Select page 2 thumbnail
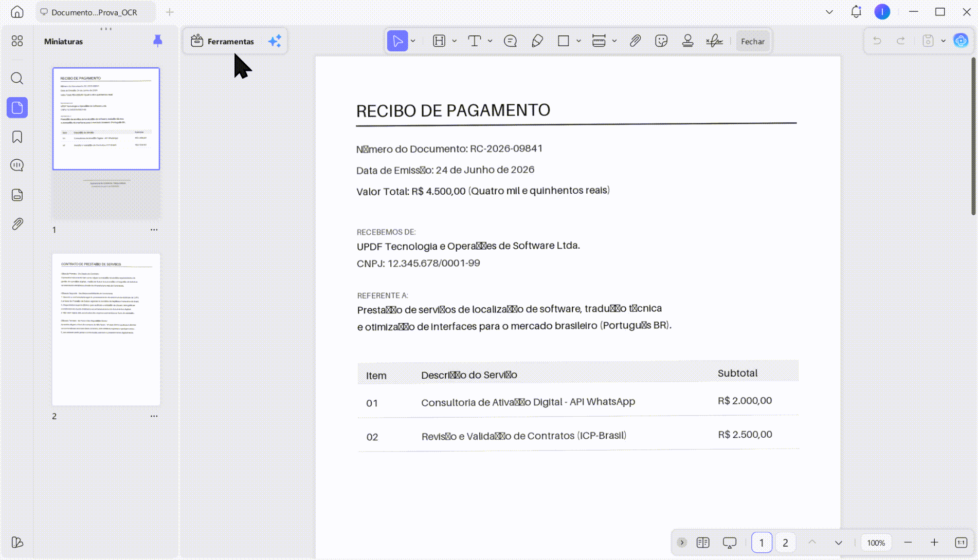This screenshot has height=560, width=978. click(x=106, y=329)
